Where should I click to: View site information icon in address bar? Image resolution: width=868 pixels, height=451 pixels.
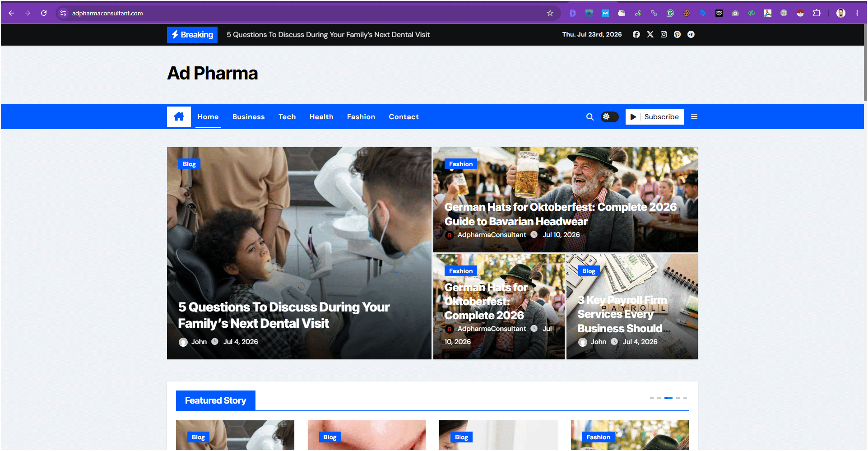pyautogui.click(x=63, y=13)
